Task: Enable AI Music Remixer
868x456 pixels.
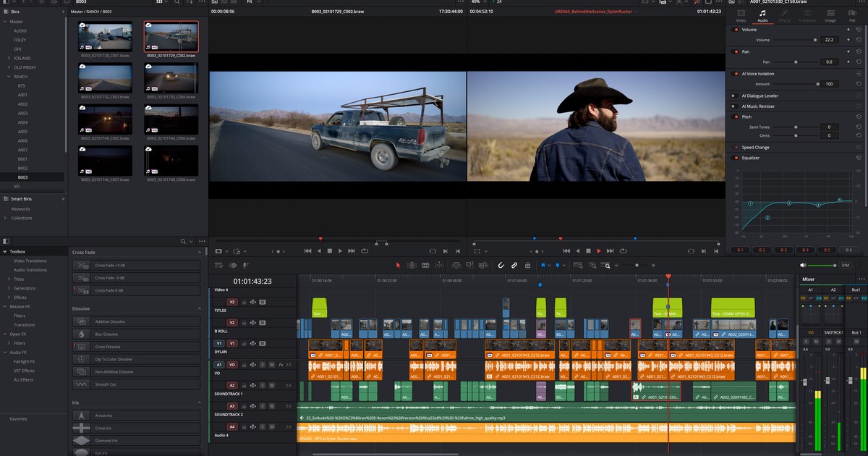Action: click(736, 106)
